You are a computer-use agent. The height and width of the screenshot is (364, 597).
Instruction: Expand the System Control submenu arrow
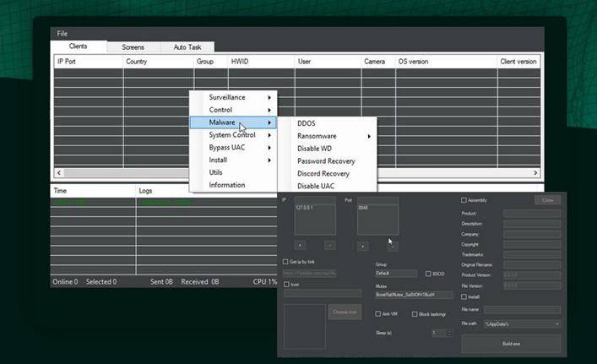pyautogui.click(x=269, y=135)
